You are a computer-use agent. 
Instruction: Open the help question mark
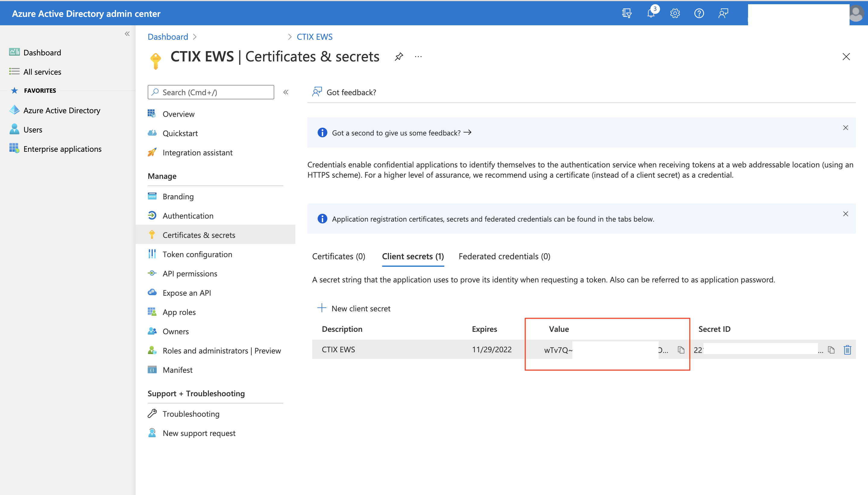click(699, 14)
